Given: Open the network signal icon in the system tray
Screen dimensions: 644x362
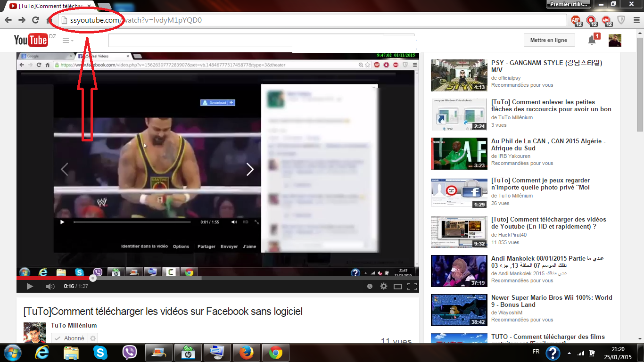Looking at the screenshot, I should coord(581,353).
